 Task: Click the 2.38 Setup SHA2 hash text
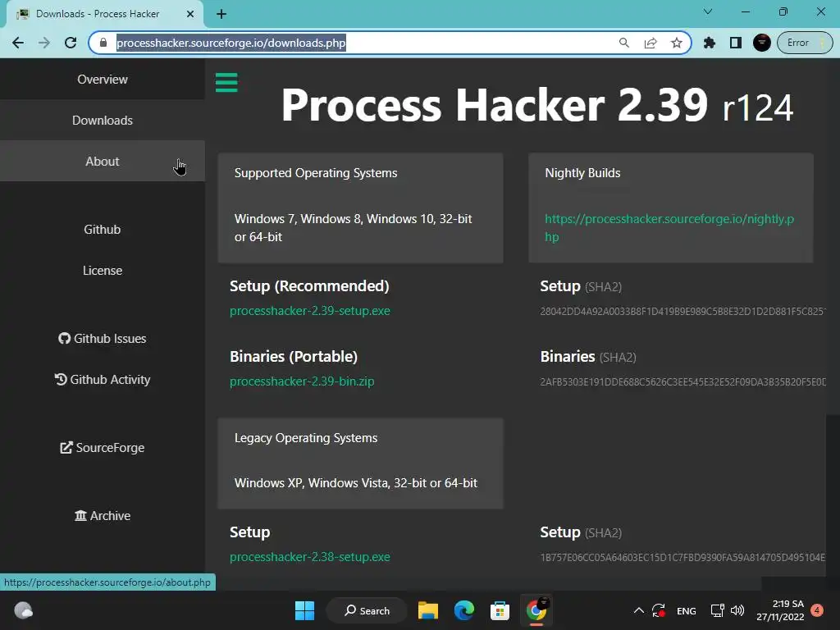coord(683,558)
